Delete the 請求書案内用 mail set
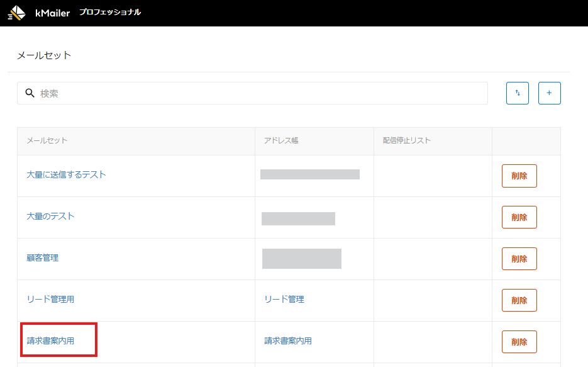This screenshot has width=588, height=367. tap(519, 342)
